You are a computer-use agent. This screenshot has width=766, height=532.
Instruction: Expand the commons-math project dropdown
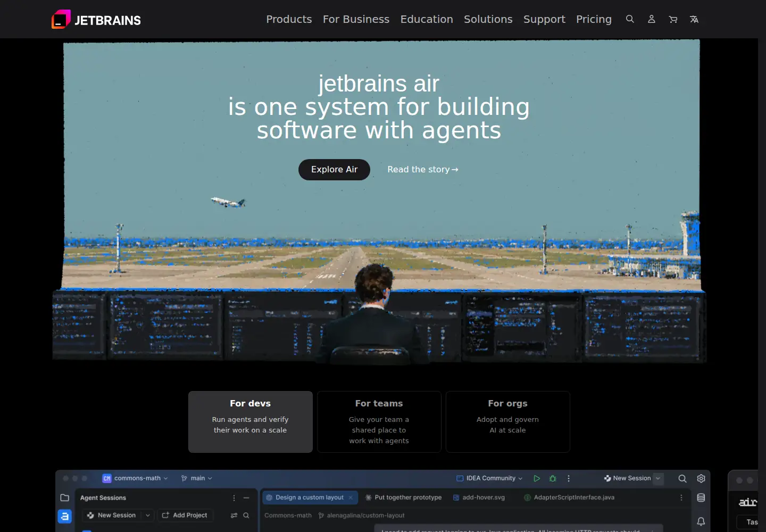point(135,478)
